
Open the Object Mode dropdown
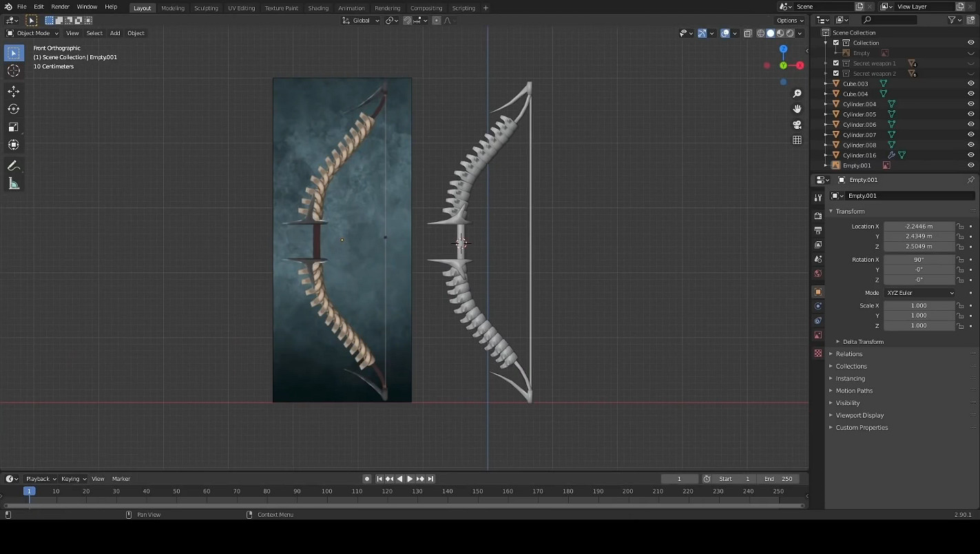point(32,33)
